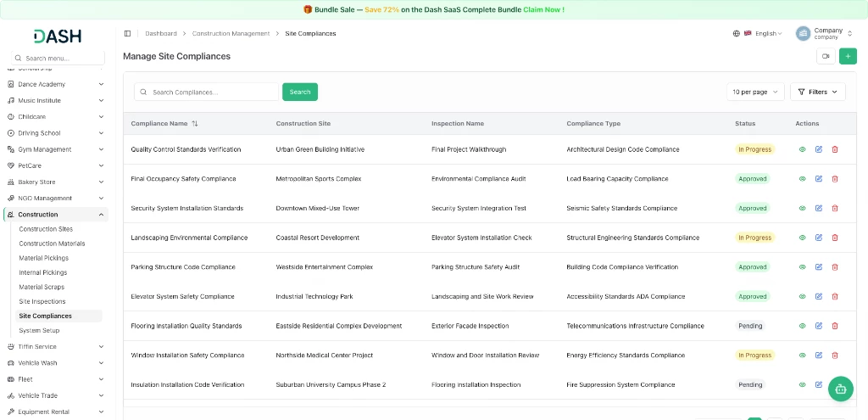View Elevator System Safety Compliance details
The height and width of the screenshot is (420, 868).
(802, 296)
